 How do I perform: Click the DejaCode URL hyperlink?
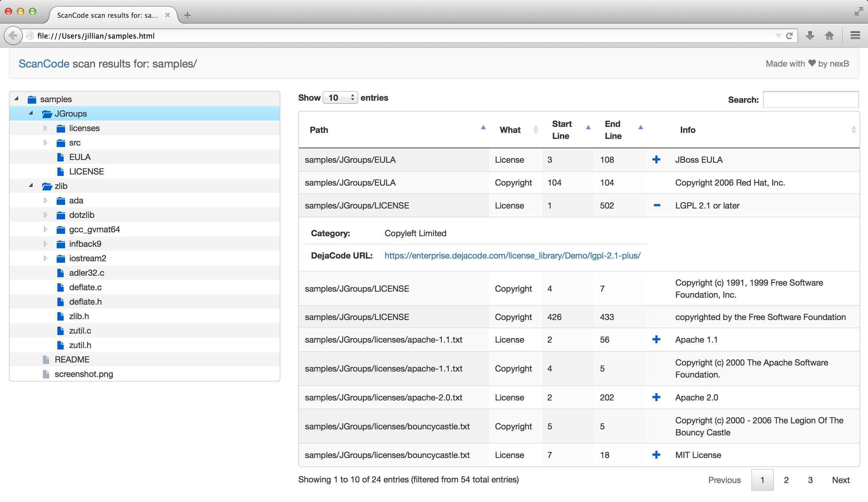(512, 255)
